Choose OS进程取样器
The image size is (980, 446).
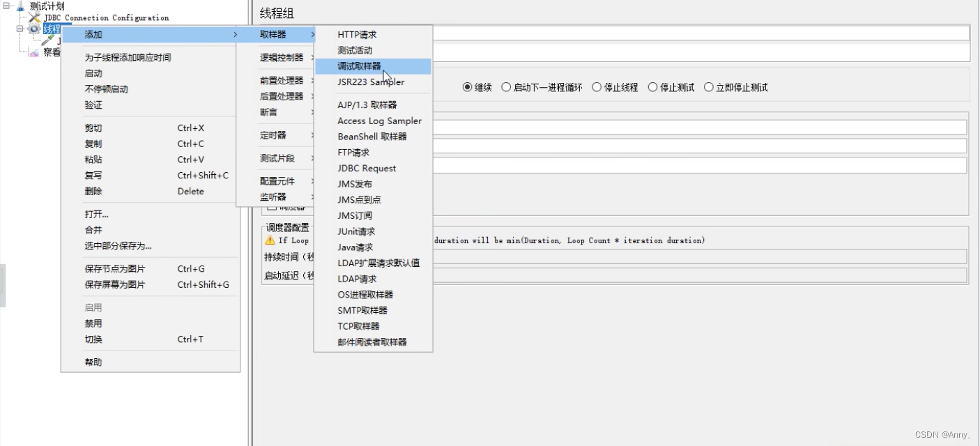373,295
